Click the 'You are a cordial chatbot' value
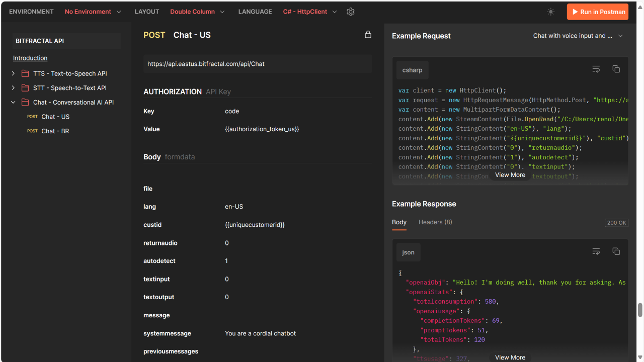 [x=261, y=333]
